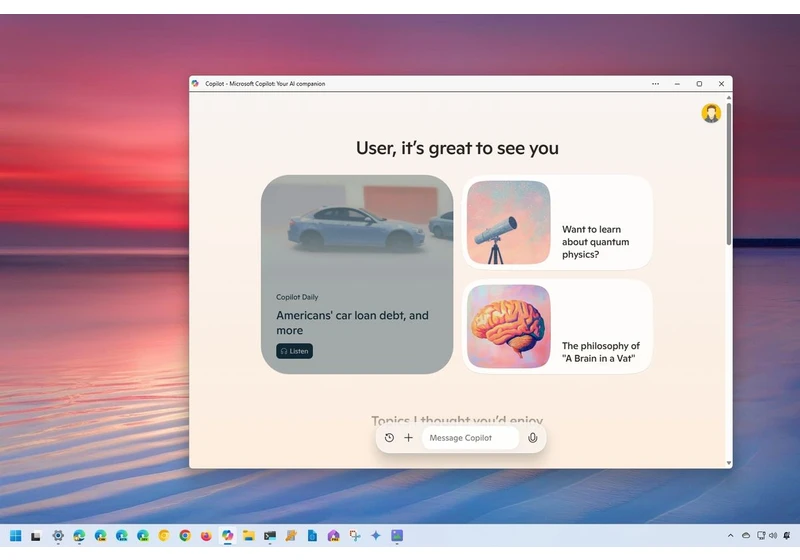
Task: Select the brain illustration thumbnail
Action: pyautogui.click(x=509, y=326)
